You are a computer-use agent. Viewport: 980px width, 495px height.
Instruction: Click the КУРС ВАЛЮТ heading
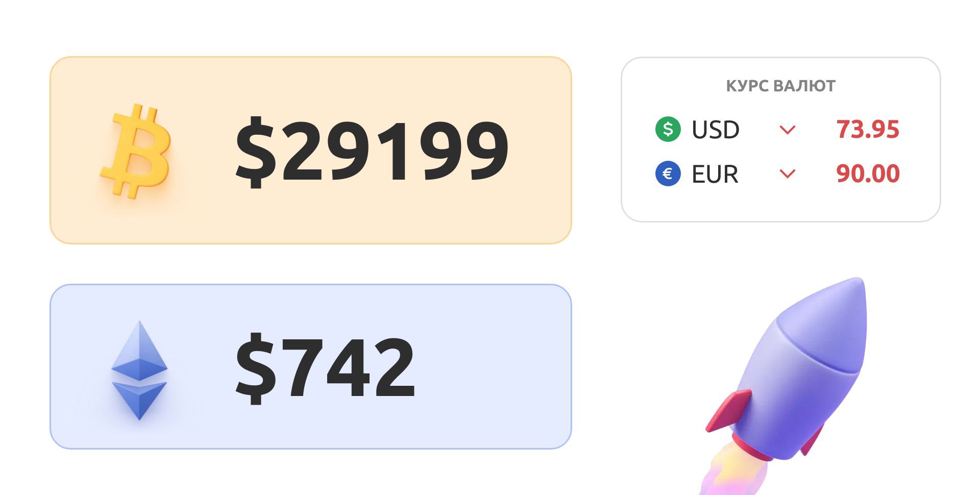780,86
